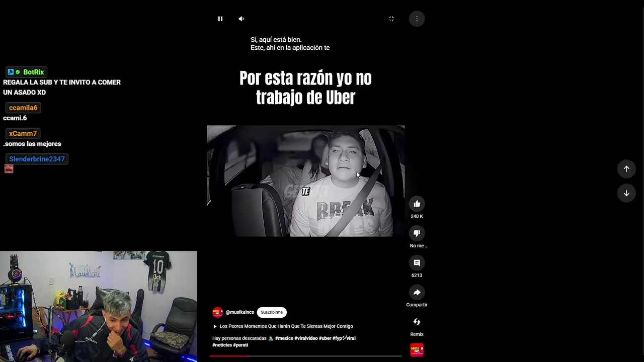Open @musikainco channel name link
Screen dimensions: 644x362
pos(239,312)
